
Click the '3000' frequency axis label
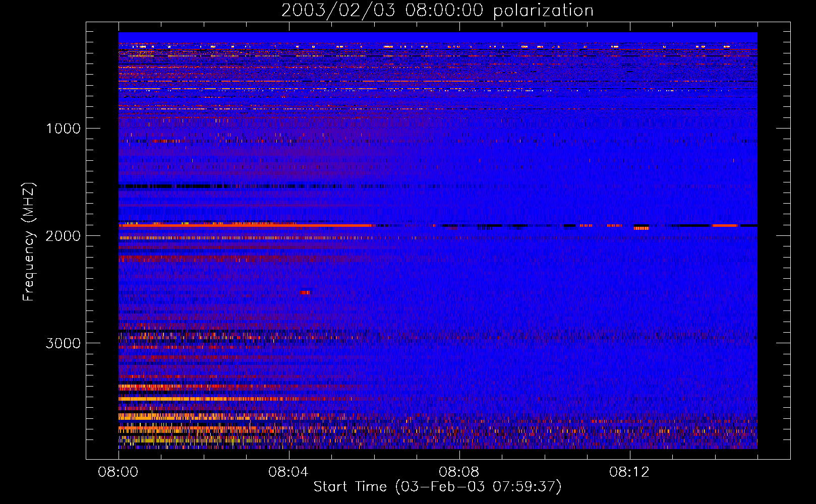(63, 343)
